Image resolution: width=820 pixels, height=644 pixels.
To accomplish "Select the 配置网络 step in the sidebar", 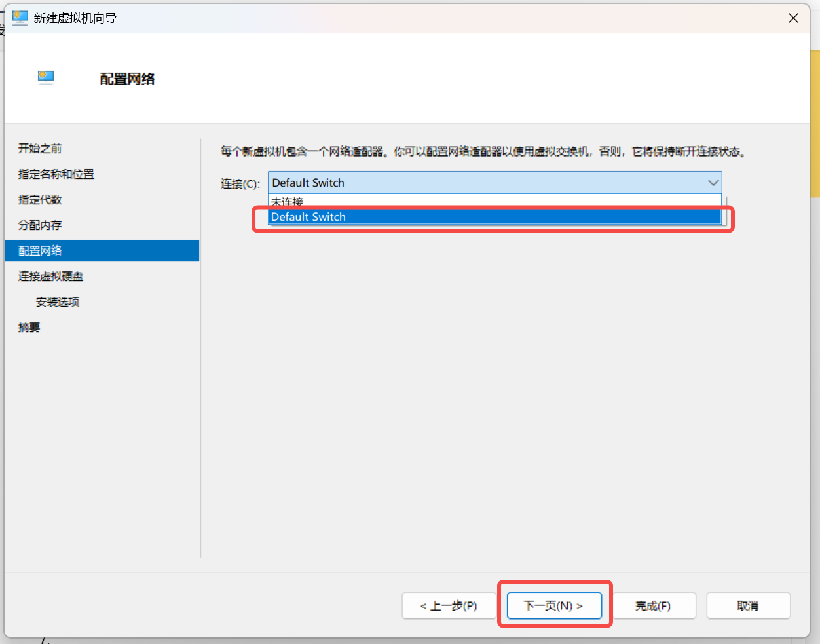I will [x=40, y=251].
